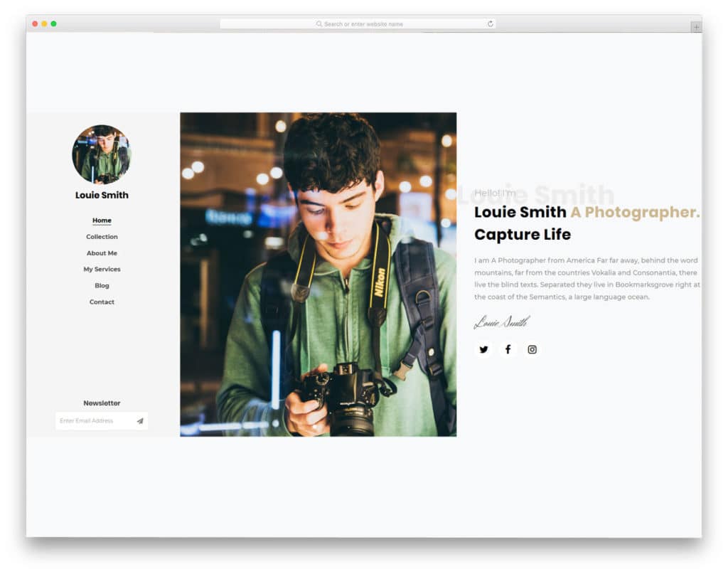Screen dimensions: 728x574
Task: Click the new tab plus icon
Action: [696, 26]
